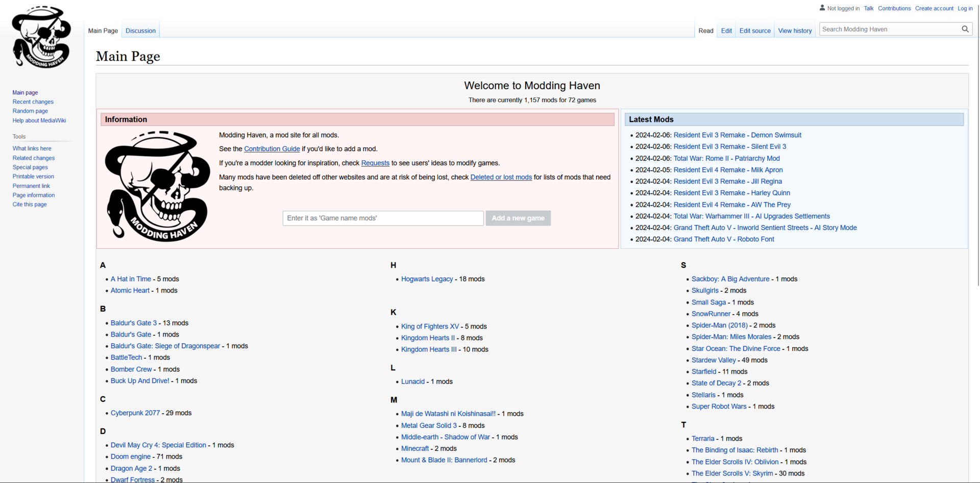Click the Add a new game button

click(518, 218)
